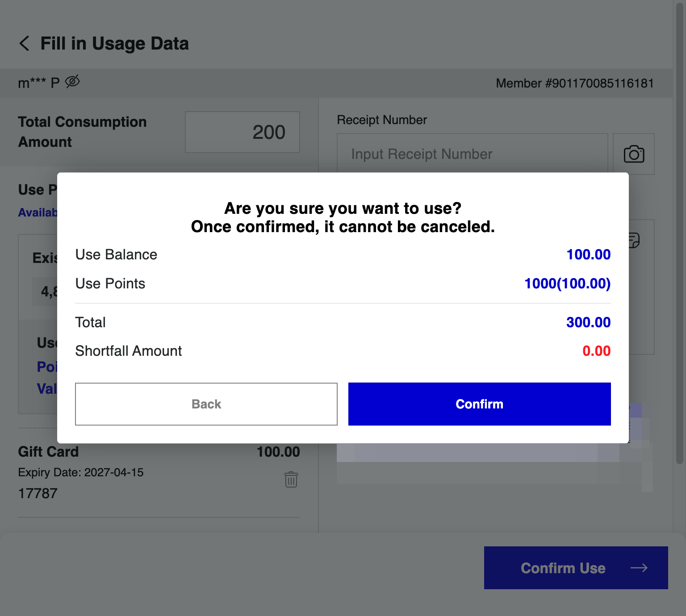Click the Input Receipt Number field

(473, 154)
